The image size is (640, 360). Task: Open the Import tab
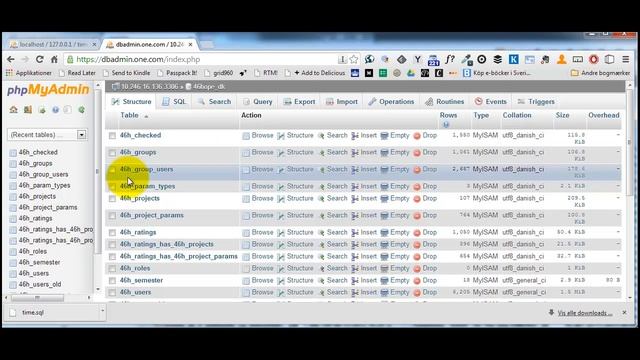[x=342, y=102]
